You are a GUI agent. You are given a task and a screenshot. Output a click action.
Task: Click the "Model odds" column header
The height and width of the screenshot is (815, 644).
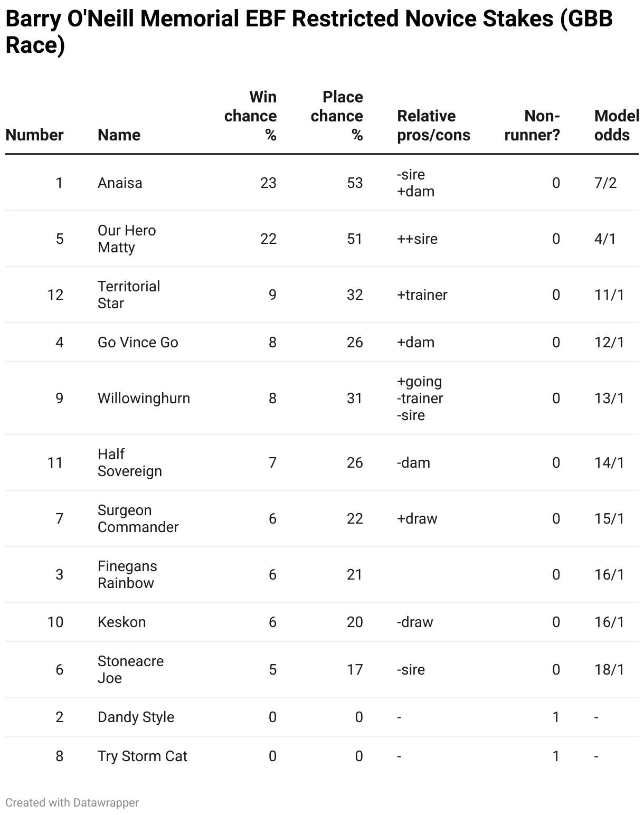click(615, 125)
